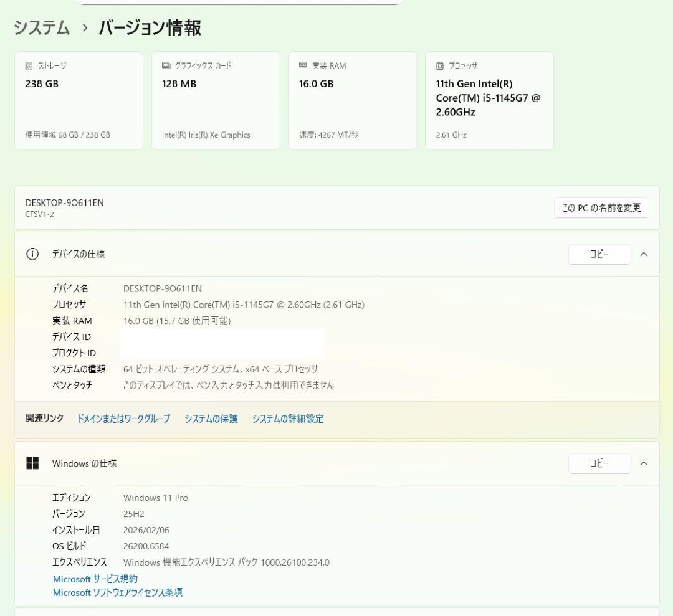
Task: Open the ドメインまたはワークグループ link
Action: (x=123, y=419)
